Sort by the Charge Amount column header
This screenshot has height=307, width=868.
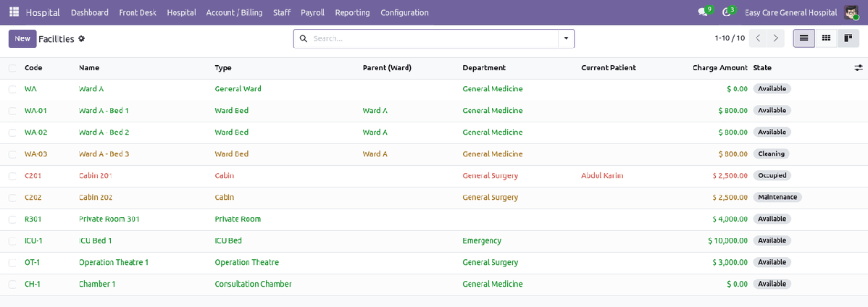click(720, 67)
